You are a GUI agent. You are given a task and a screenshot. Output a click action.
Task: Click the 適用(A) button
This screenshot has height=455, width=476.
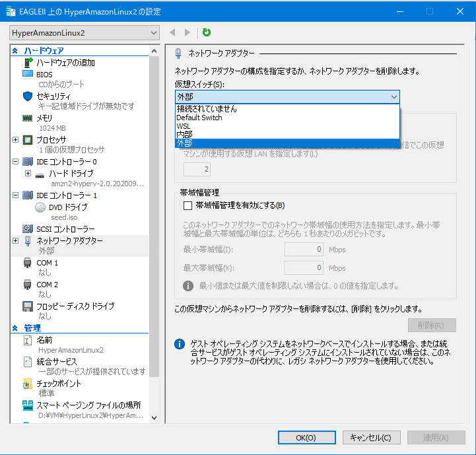coord(436,438)
